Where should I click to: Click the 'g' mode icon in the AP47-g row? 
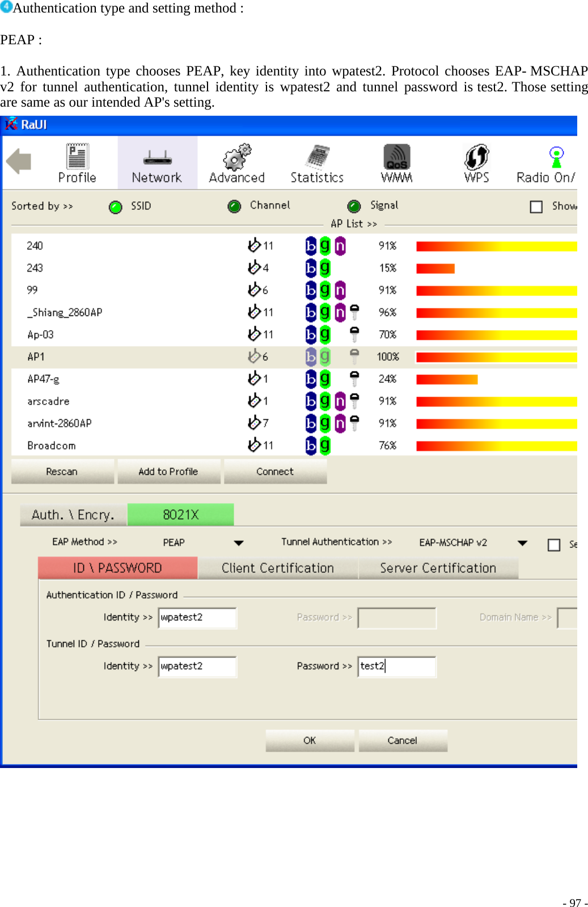(325, 378)
